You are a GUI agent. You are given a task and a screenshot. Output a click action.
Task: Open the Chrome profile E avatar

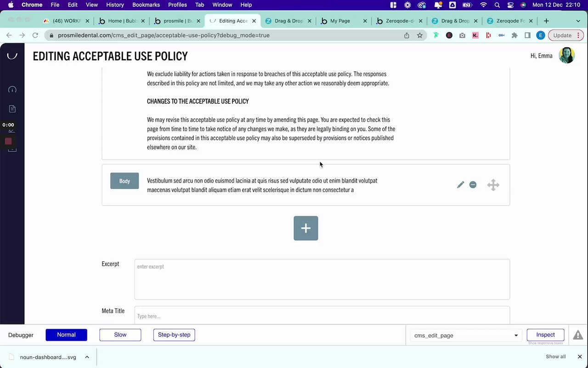pos(541,35)
